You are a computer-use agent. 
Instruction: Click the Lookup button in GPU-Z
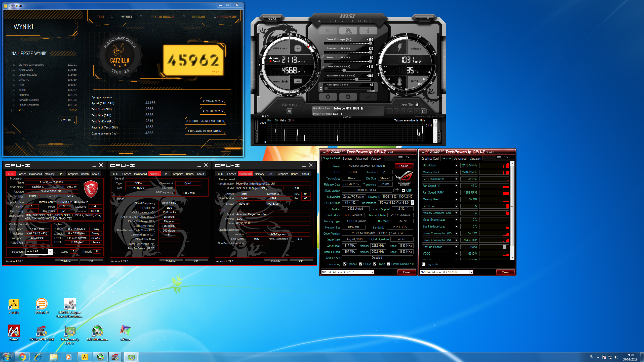click(x=404, y=166)
